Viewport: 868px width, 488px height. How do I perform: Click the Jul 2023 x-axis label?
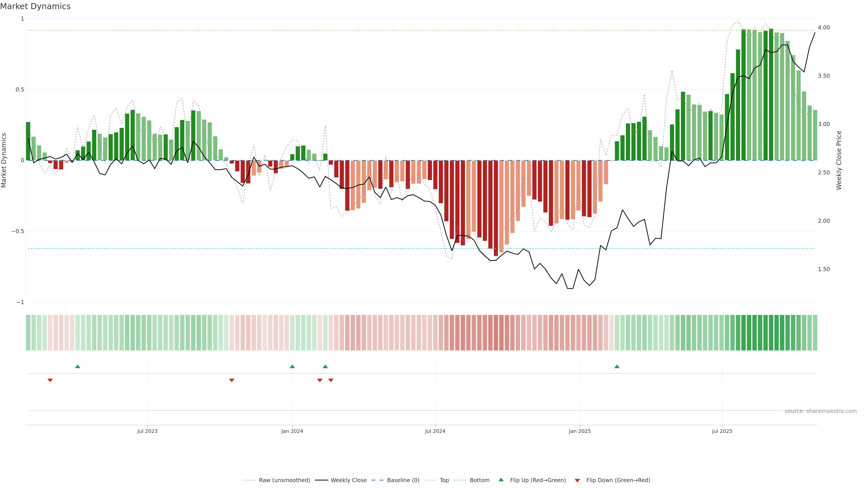147,431
